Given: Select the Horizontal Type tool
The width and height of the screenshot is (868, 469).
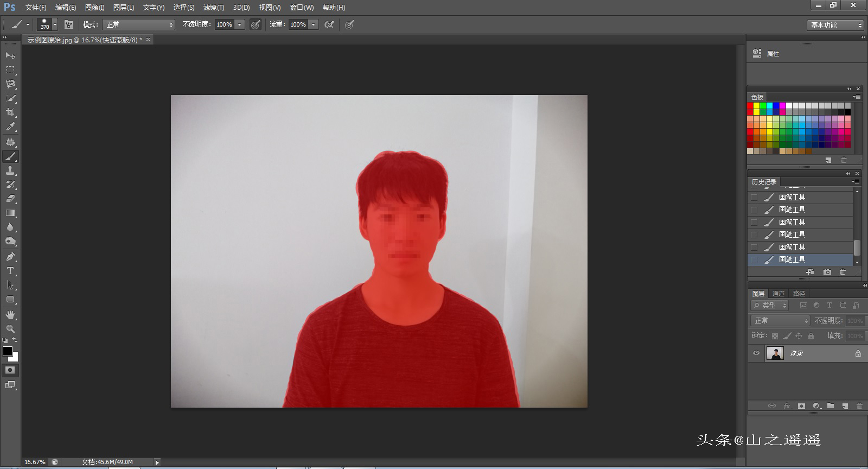Looking at the screenshot, I should pos(10,271).
